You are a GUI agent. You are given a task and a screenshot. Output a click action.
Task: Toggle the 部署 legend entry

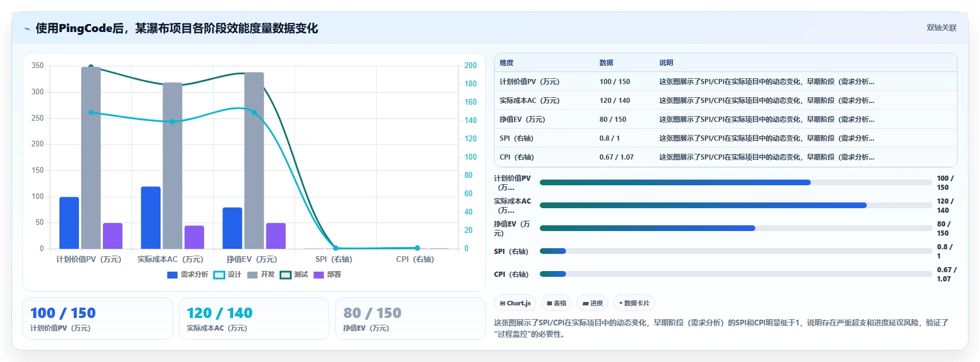[328, 275]
